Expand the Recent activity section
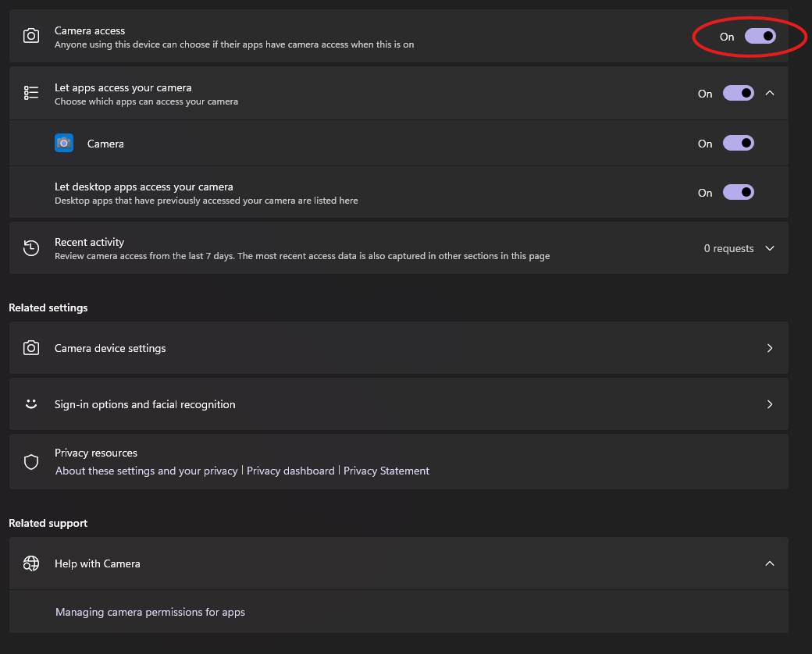Screen dimensions: 812x654 tap(770, 247)
